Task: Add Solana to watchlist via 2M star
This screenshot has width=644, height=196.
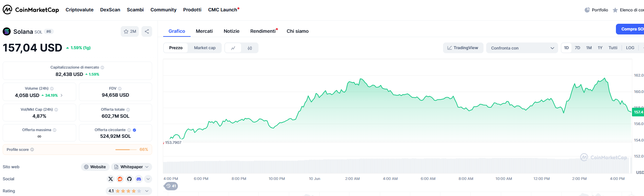Action: point(130,31)
